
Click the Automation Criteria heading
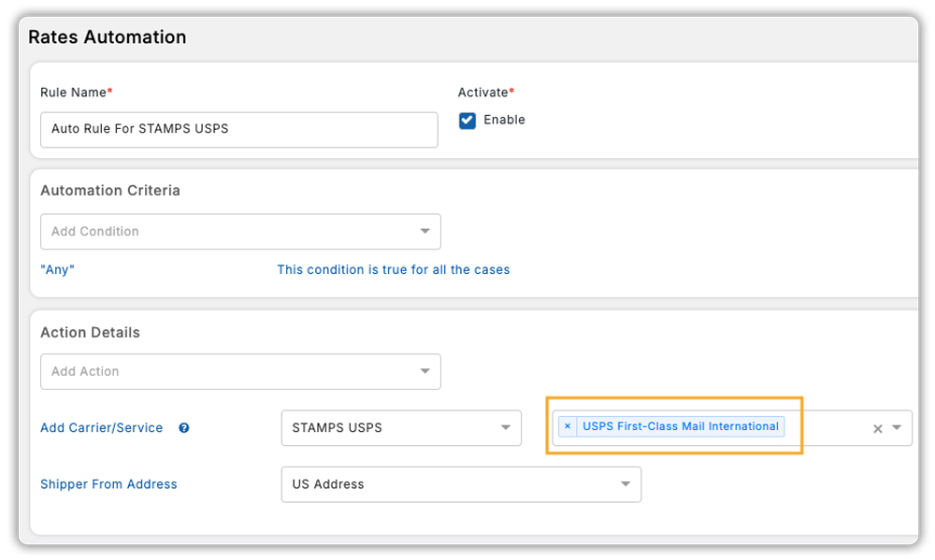point(110,190)
